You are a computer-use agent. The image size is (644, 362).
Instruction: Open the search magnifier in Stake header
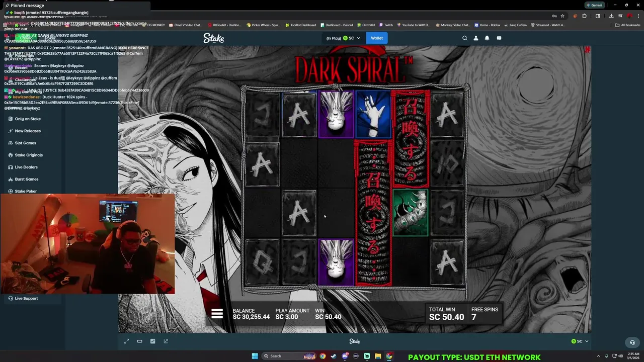pyautogui.click(x=464, y=38)
